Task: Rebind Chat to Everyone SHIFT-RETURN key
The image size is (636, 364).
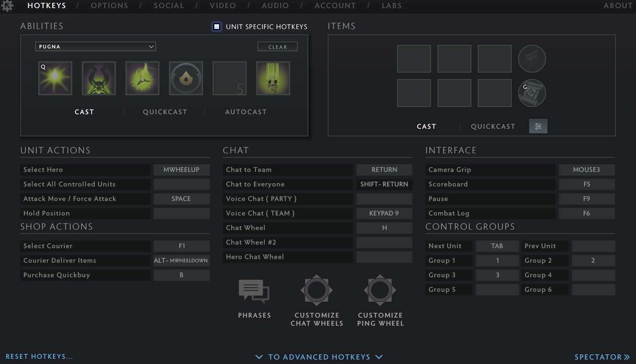Action: tap(384, 184)
